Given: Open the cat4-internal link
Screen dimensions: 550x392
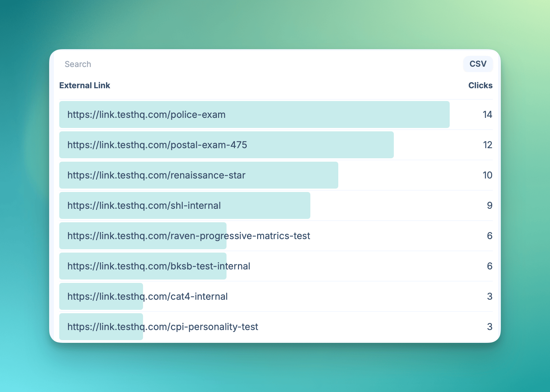Looking at the screenshot, I should [147, 296].
